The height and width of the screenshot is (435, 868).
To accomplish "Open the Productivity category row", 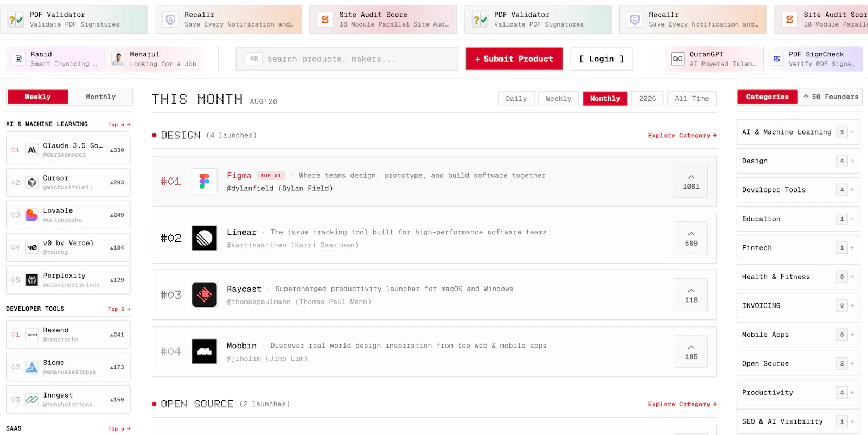I will [797, 392].
